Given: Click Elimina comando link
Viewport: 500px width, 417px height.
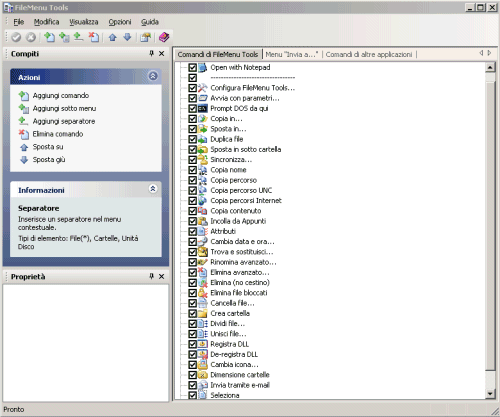Looking at the screenshot, I should (x=58, y=134).
